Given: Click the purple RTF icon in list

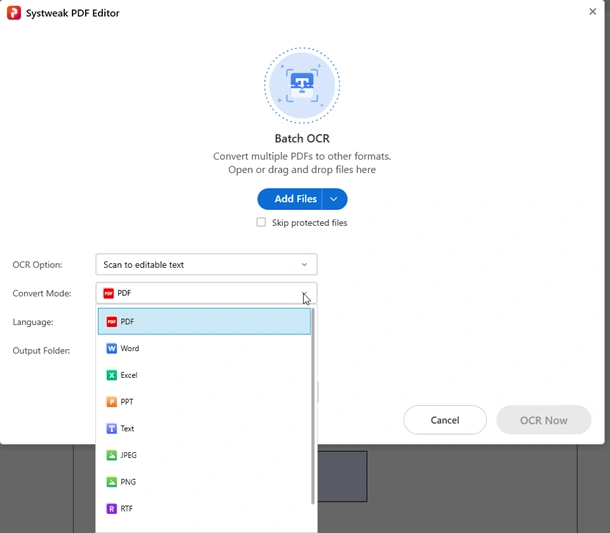Looking at the screenshot, I should click(x=112, y=508).
